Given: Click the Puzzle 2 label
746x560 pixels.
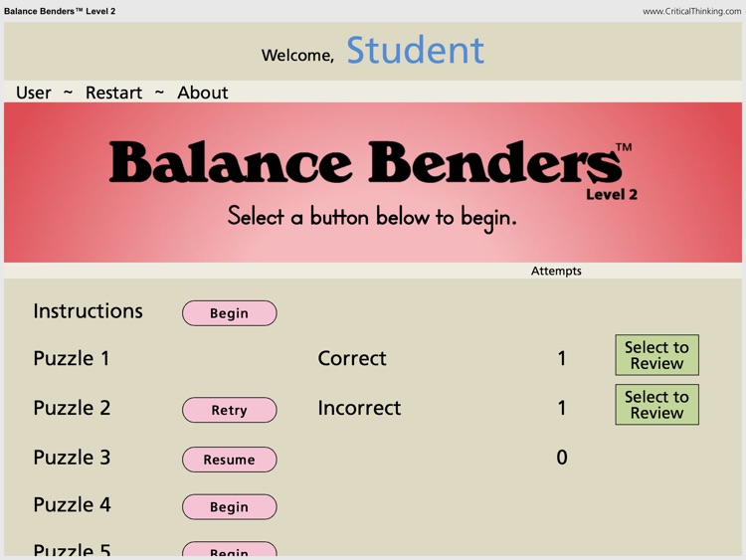Looking at the screenshot, I should point(72,408).
